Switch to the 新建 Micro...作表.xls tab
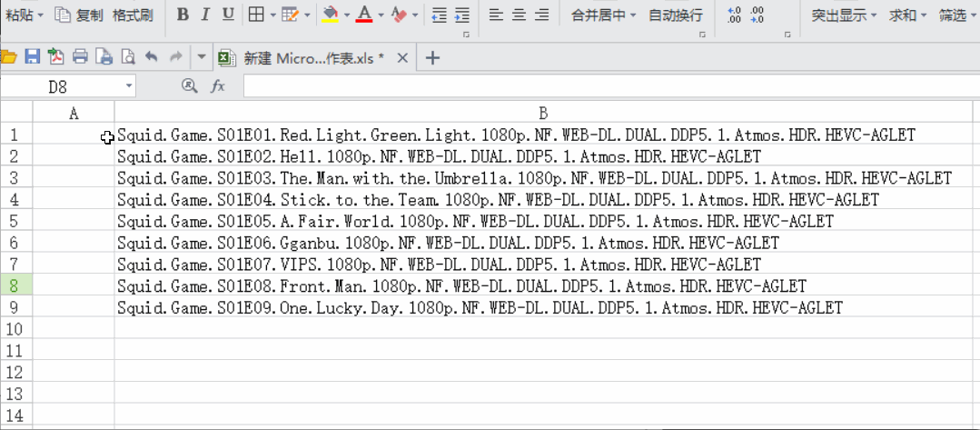The width and height of the screenshot is (980, 430). 313,58
